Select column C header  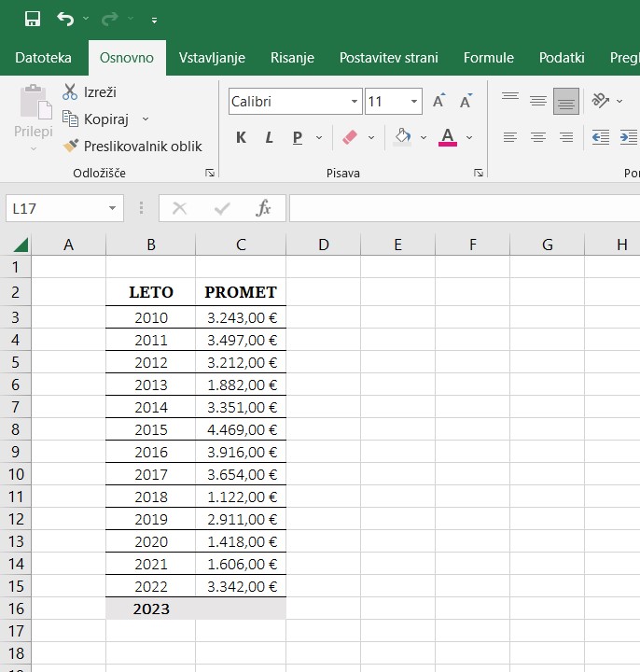click(241, 245)
